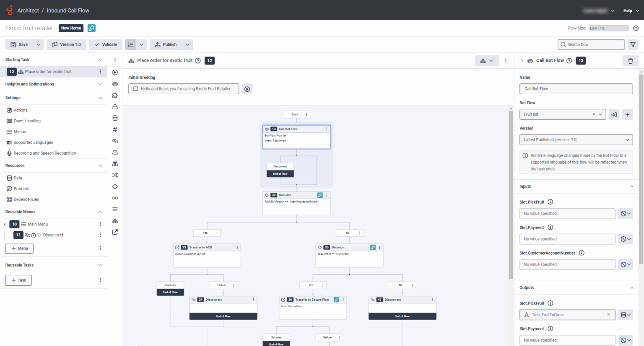Click the Validate button
This screenshot has width=644, height=346.
pyautogui.click(x=105, y=44)
